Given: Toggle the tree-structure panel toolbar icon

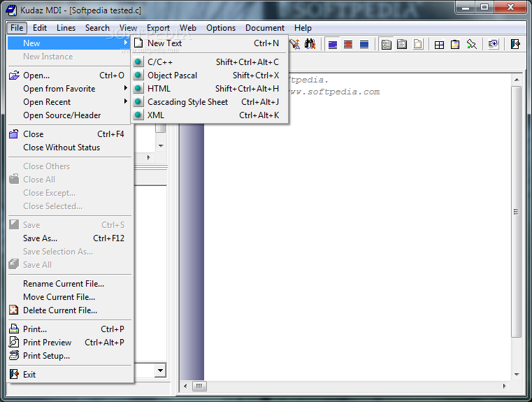Looking at the screenshot, I should click(x=386, y=45).
